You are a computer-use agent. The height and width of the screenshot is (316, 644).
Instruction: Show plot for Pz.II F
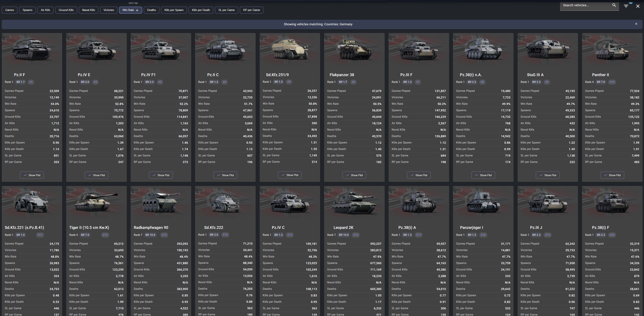[32, 175]
